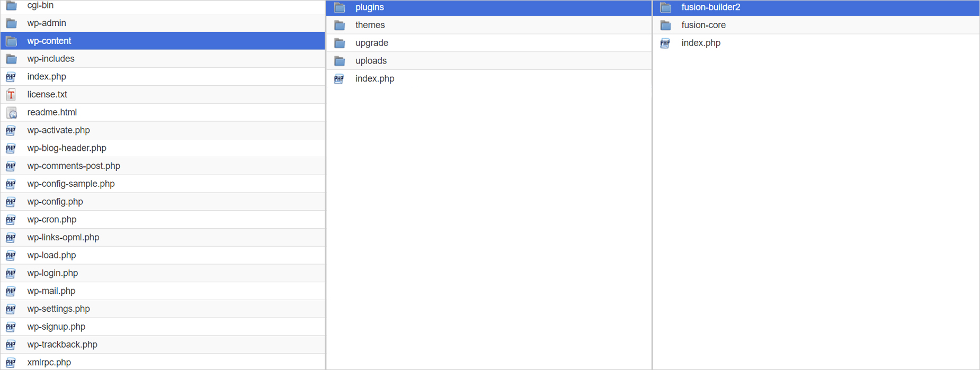Click the folder icon beside plugins

340,7
